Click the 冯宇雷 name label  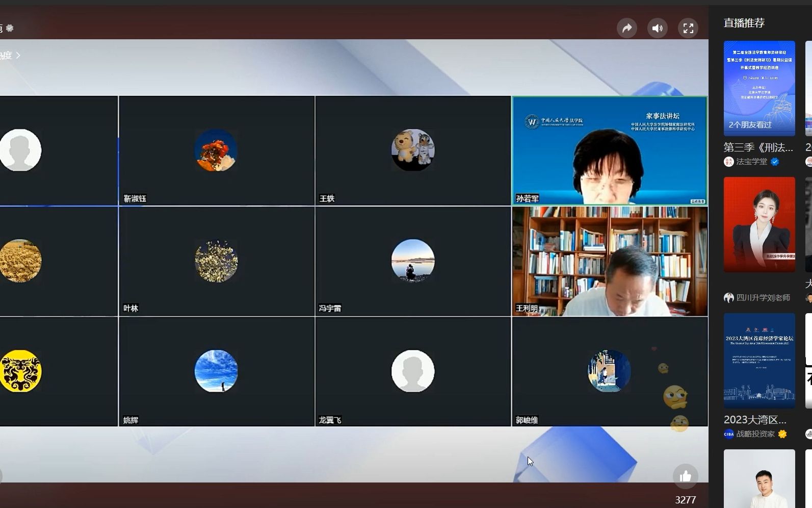tap(330, 308)
